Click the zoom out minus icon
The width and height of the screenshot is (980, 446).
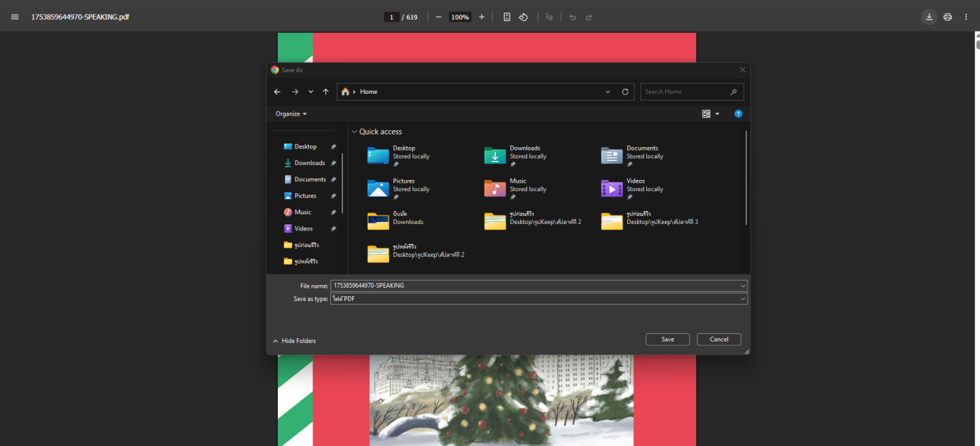pos(438,17)
